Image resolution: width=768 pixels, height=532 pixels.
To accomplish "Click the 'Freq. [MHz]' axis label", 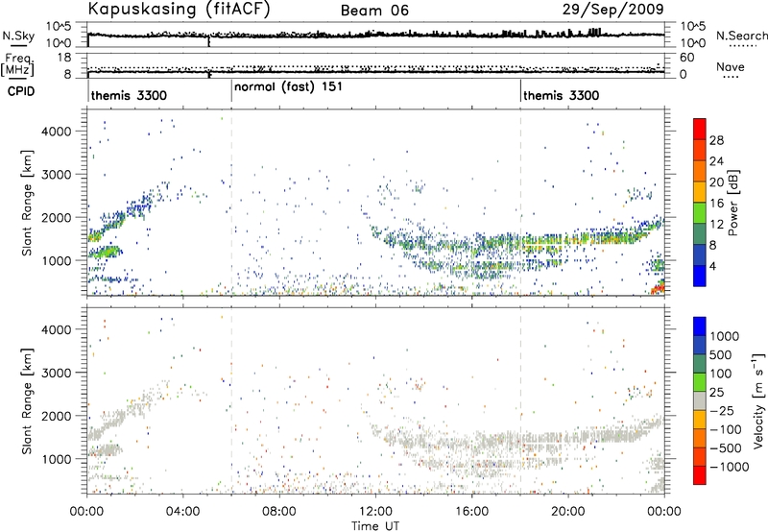I will pos(18,64).
